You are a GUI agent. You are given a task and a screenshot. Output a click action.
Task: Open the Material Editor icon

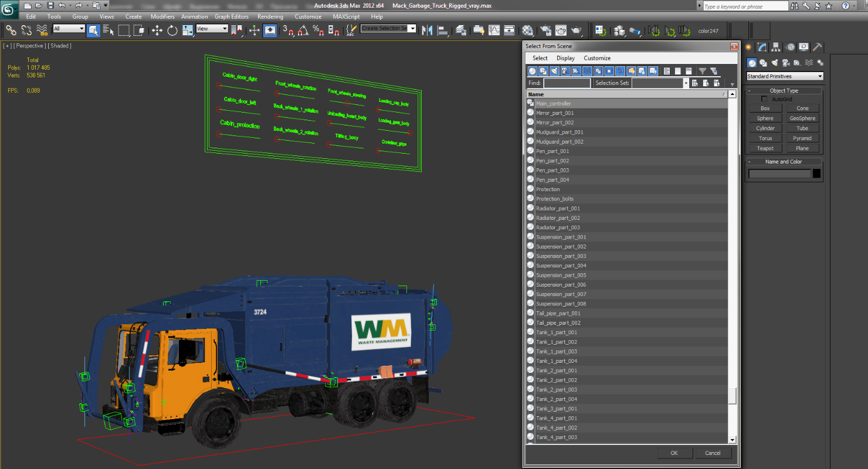528,30
